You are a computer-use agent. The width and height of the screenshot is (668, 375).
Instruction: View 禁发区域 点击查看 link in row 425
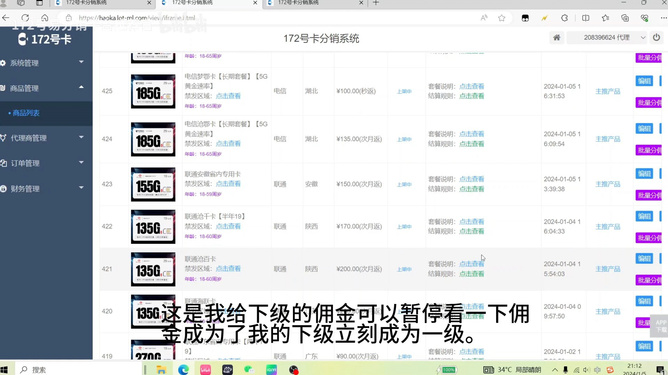[x=228, y=96]
